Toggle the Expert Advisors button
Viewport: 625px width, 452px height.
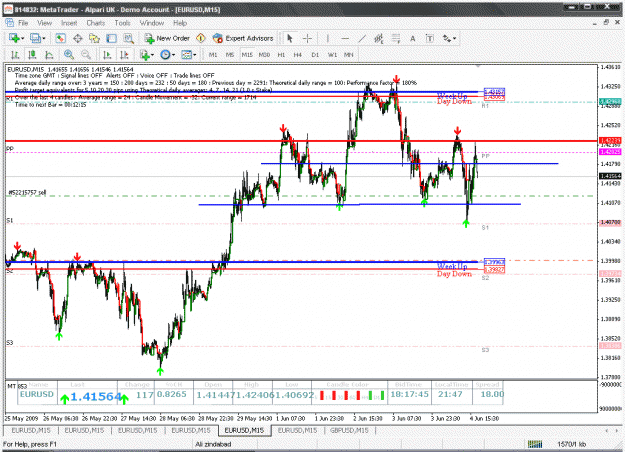[x=243, y=38]
